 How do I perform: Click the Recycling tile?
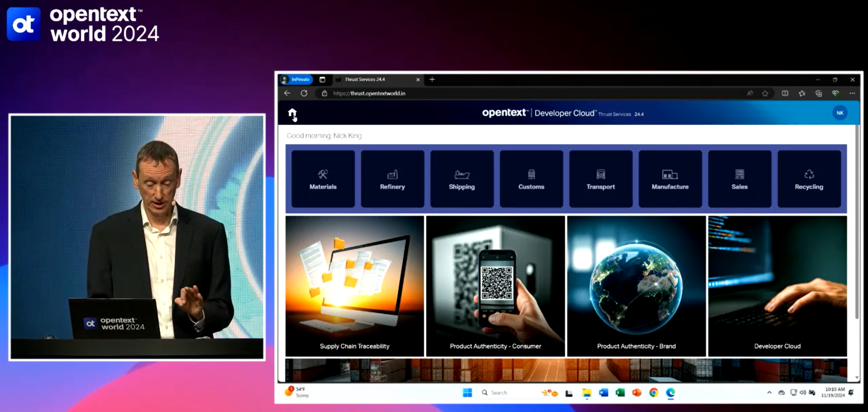pyautogui.click(x=809, y=179)
